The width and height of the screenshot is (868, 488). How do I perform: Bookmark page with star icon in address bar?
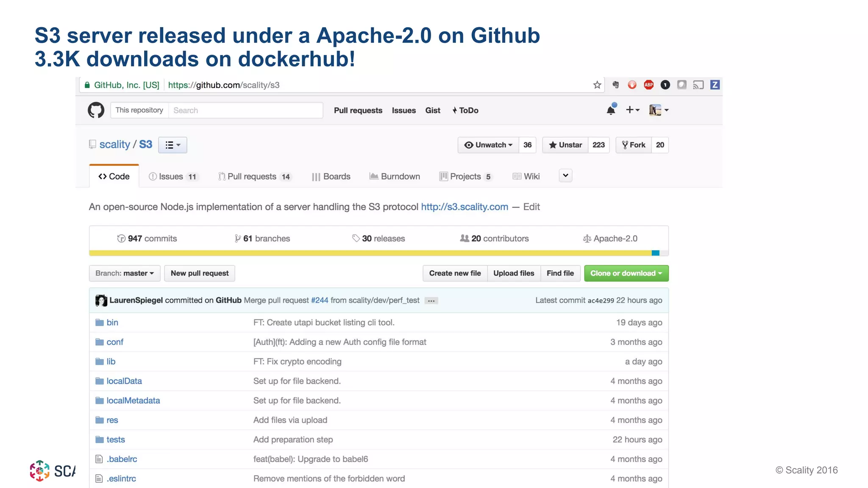click(597, 85)
